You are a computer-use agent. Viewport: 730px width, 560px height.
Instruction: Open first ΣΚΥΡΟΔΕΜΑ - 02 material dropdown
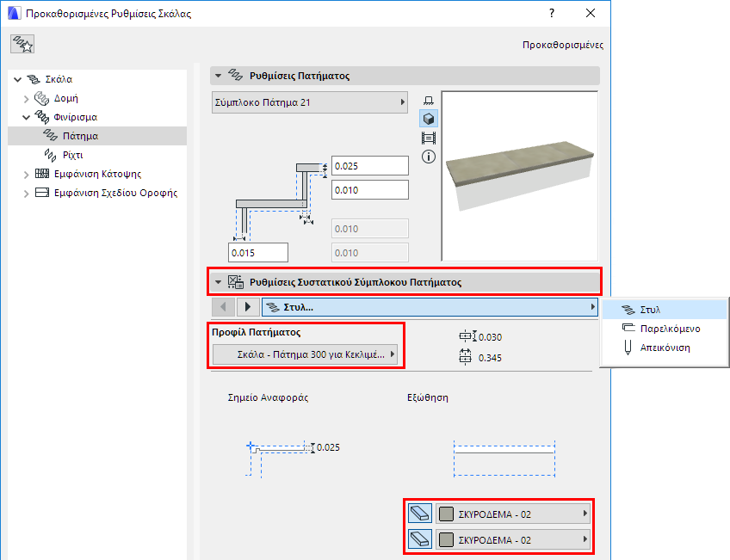point(512,514)
